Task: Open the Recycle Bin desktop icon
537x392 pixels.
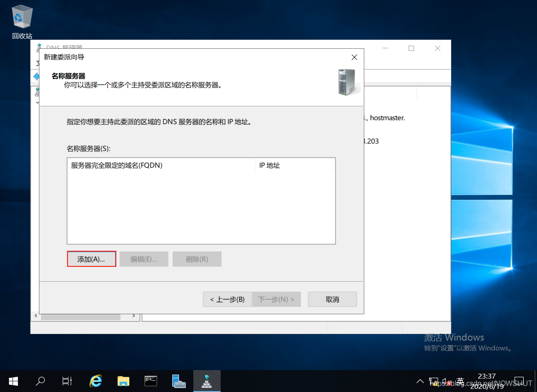Action: coord(22,22)
